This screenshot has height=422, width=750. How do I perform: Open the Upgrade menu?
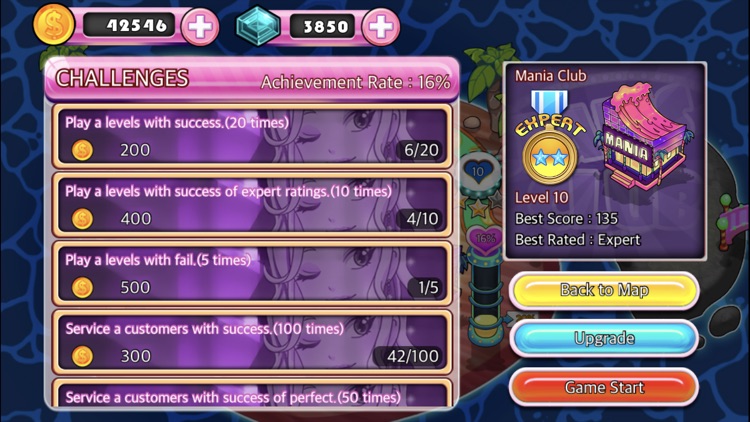tap(604, 338)
